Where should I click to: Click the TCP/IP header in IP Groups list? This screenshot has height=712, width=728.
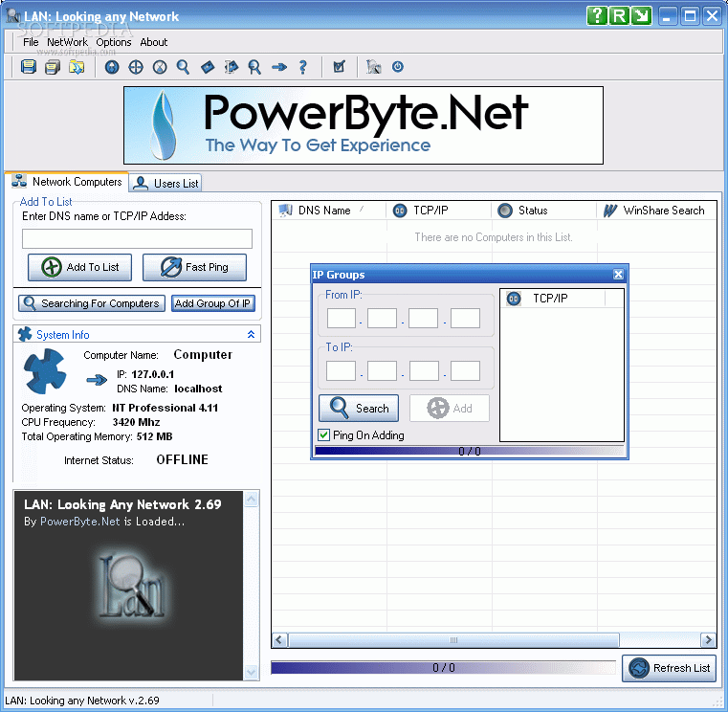(x=554, y=299)
